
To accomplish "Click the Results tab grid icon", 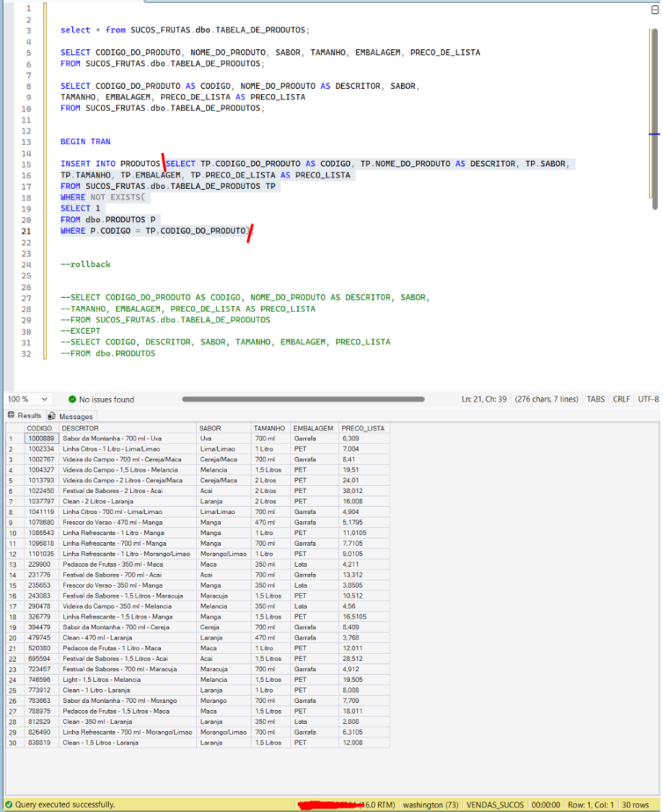I will click(11, 416).
